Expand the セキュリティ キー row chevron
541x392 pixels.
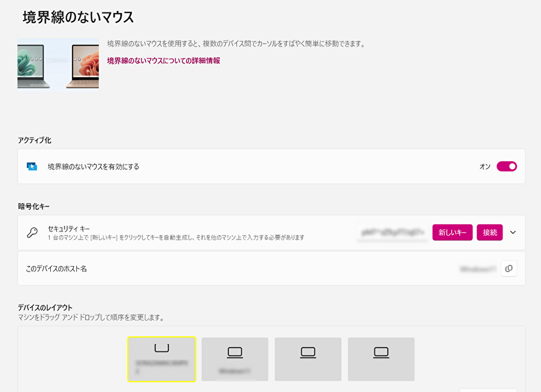pos(513,232)
